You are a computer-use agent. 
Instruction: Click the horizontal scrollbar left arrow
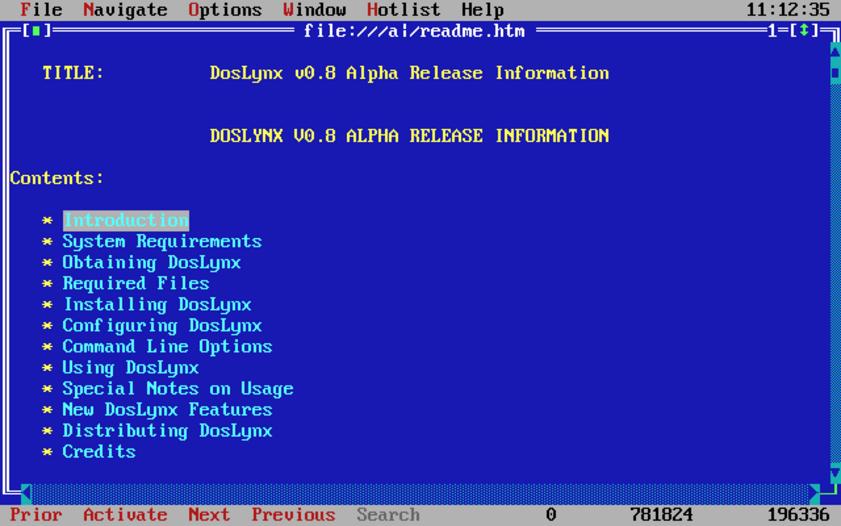[x=26, y=494]
